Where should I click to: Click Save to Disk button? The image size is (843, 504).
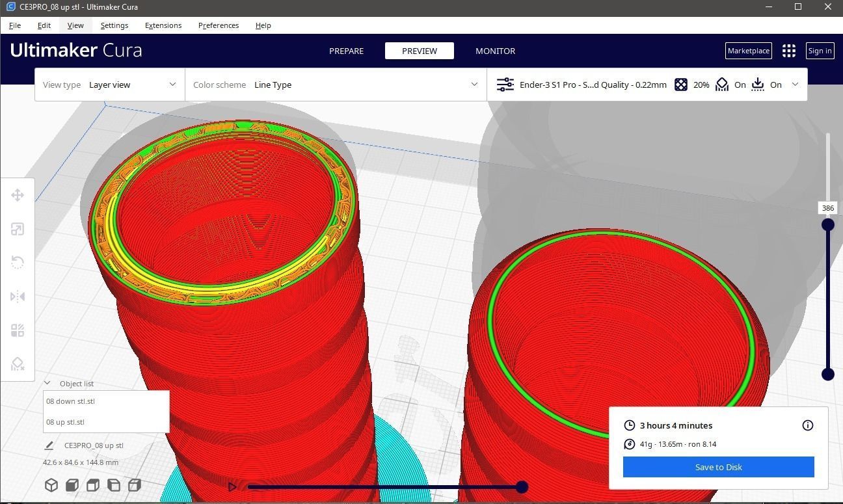pos(719,467)
